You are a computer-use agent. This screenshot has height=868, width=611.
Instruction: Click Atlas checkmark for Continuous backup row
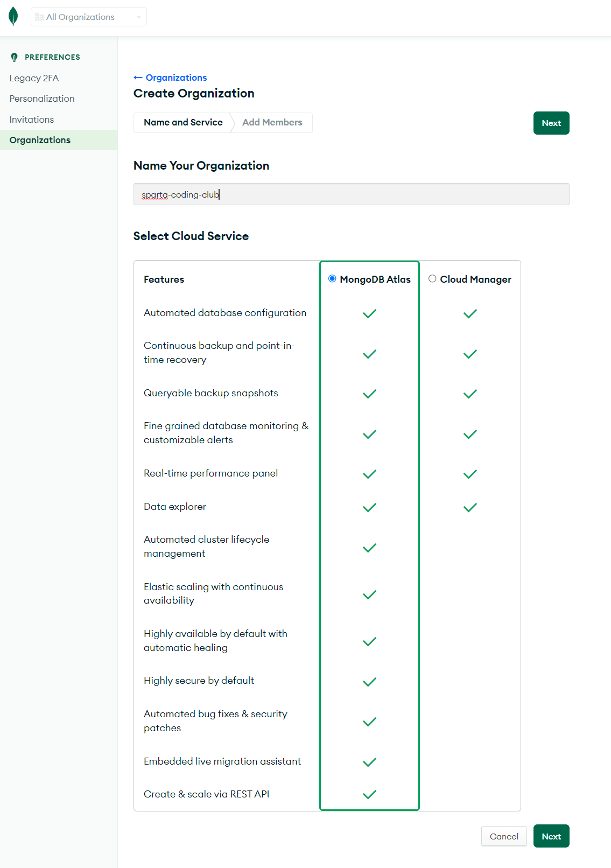coord(369,354)
